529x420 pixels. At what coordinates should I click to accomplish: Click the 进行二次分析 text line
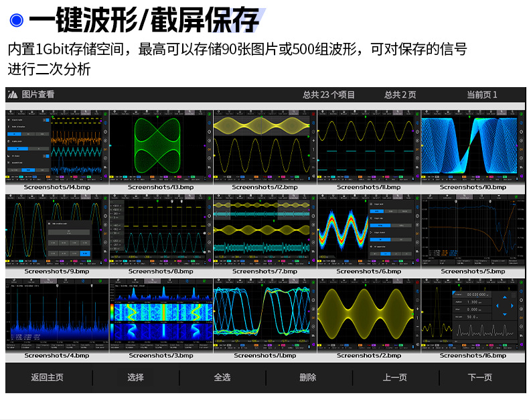click(50, 69)
